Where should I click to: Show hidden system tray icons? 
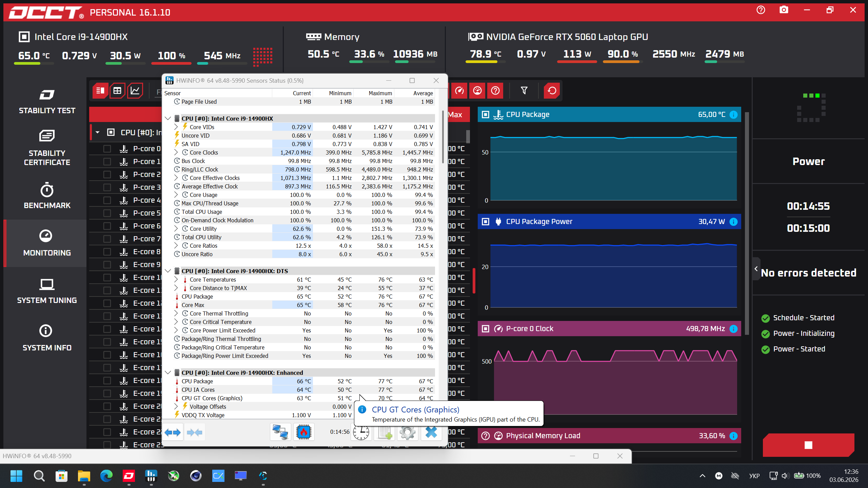coord(702,476)
